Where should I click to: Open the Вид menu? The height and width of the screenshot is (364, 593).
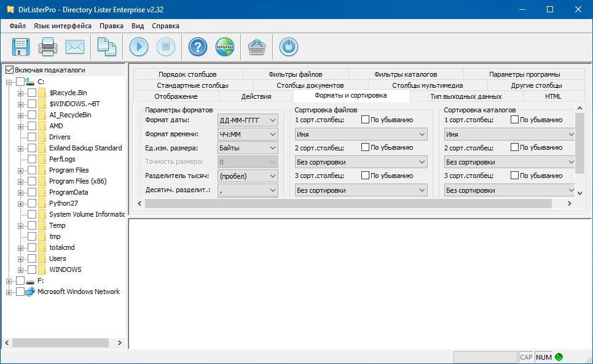point(138,26)
